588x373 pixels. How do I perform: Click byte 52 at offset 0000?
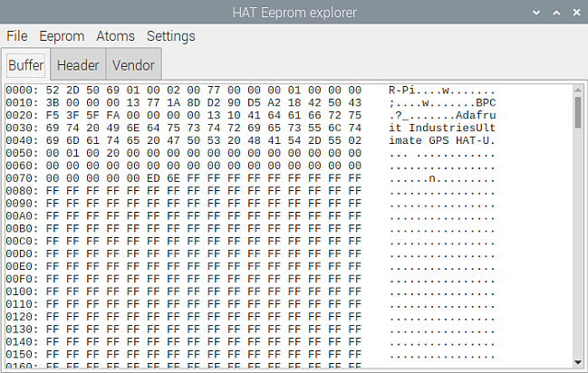pyautogui.click(x=53, y=91)
